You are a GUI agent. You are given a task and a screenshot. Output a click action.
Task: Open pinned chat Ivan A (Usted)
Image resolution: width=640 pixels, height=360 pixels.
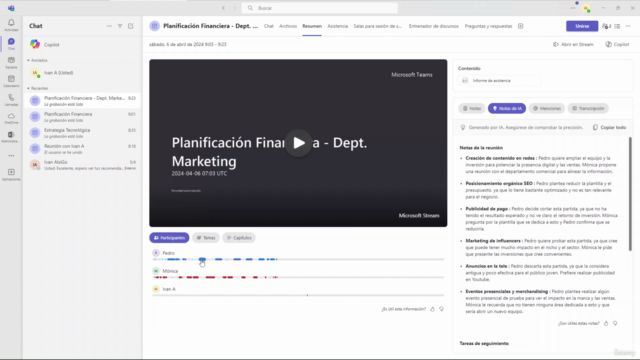(83, 73)
